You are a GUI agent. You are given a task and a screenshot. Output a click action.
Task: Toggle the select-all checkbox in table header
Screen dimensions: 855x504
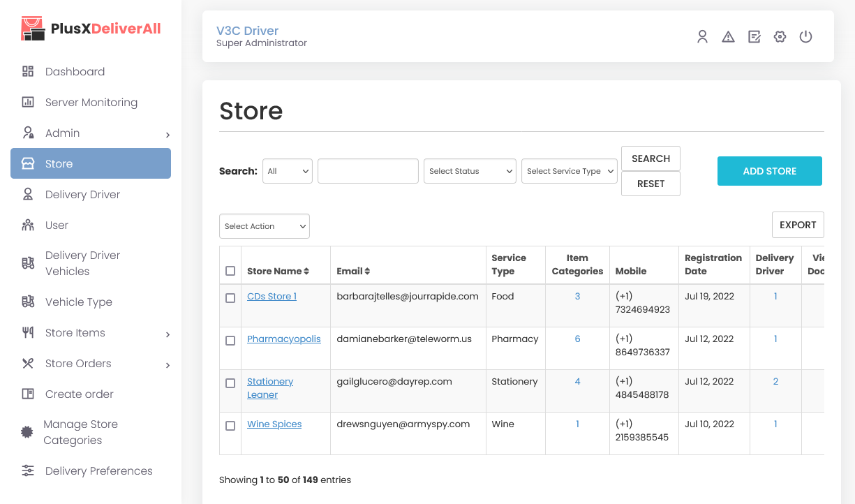(230, 271)
